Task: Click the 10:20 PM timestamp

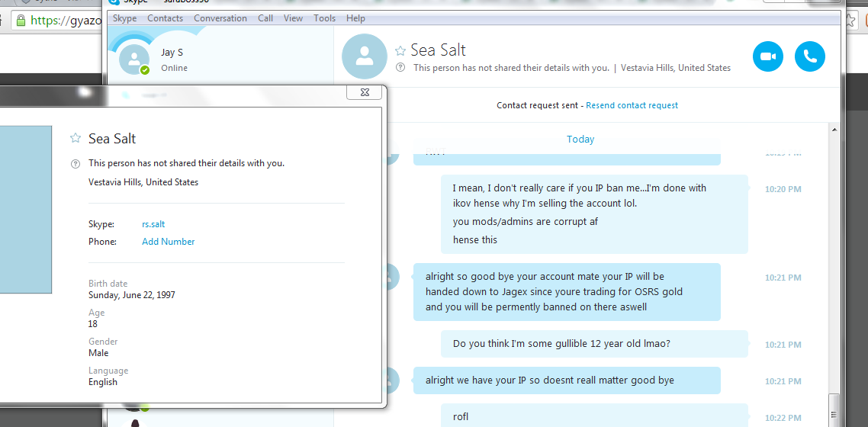Action: coord(783,189)
